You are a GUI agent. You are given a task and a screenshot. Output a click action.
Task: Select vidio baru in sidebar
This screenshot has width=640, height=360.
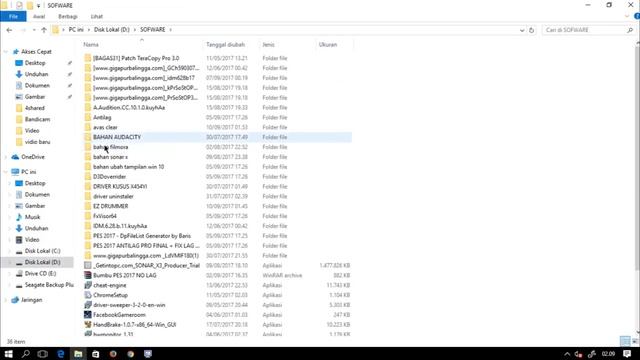pyautogui.click(x=37, y=142)
